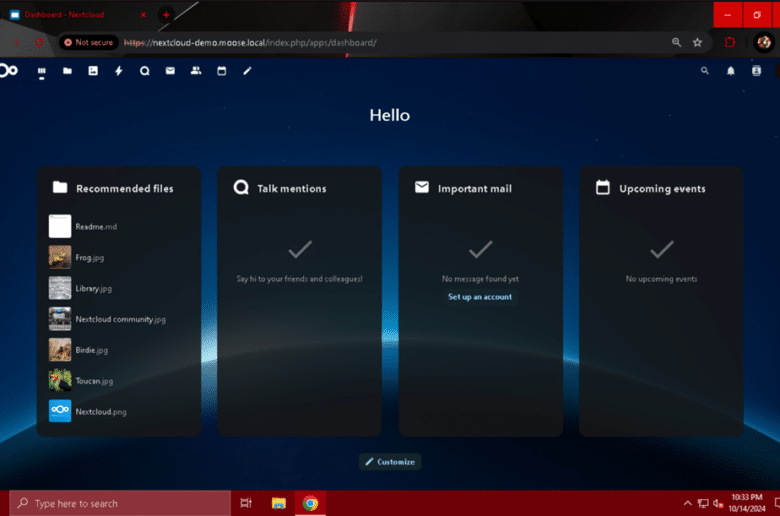The width and height of the screenshot is (780, 516).
Task: Open the Mail app envelope icon in header
Action: click(x=170, y=71)
